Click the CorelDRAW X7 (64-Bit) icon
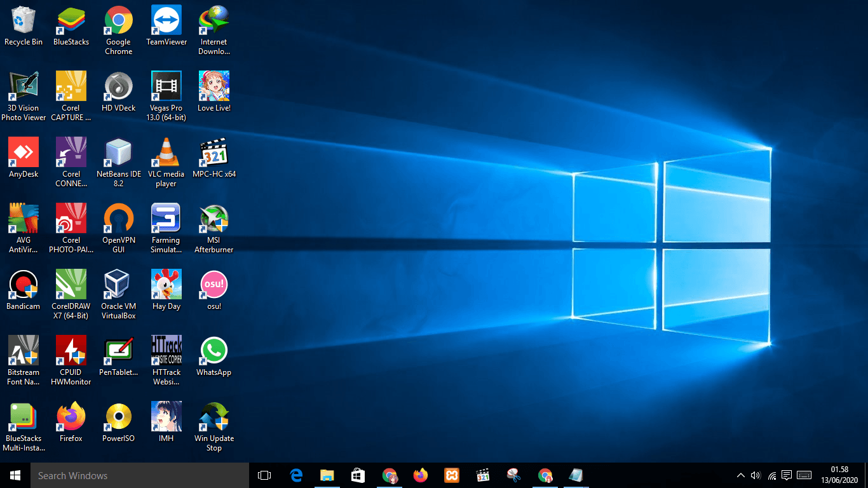This screenshot has width=868, height=488. pyautogui.click(x=71, y=294)
